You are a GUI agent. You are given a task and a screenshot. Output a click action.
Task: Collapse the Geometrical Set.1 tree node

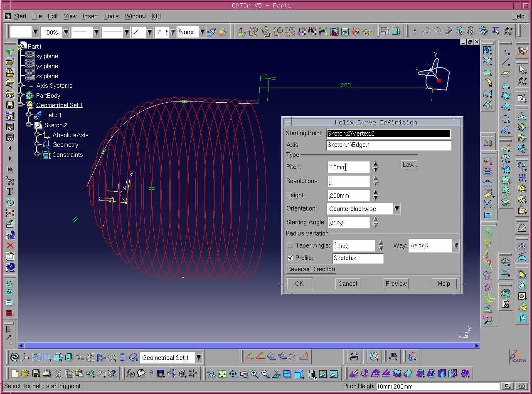point(20,105)
